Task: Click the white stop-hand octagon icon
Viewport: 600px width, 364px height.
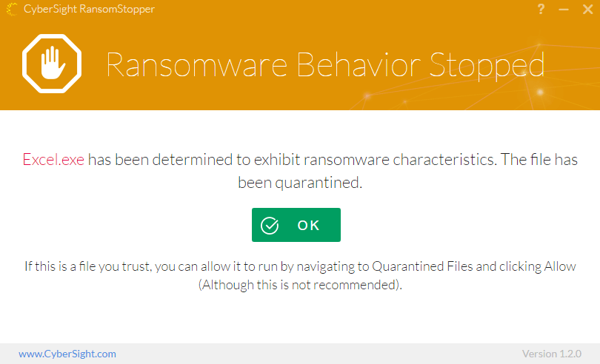Action: click(x=52, y=64)
